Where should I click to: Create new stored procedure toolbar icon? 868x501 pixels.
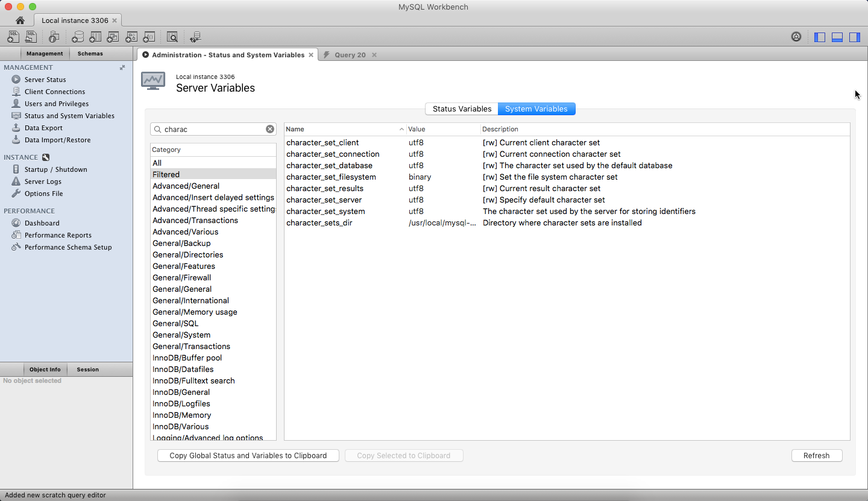point(131,37)
